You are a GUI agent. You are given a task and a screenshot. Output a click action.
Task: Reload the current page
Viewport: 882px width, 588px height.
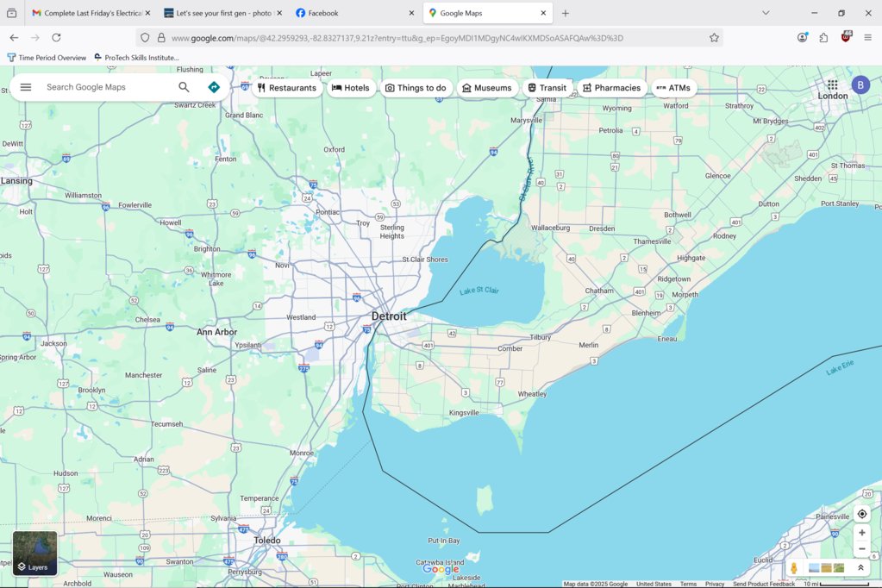[56, 38]
